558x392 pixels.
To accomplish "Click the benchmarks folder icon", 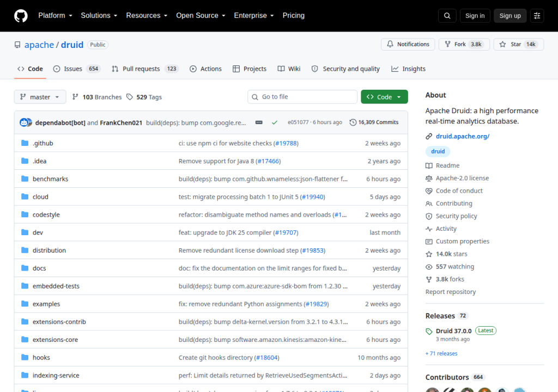I will point(25,179).
